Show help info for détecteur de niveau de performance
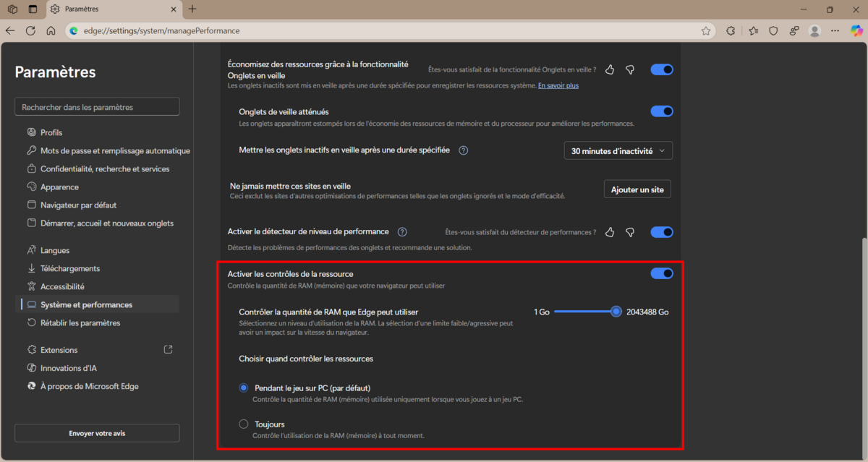The height and width of the screenshot is (462, 868). pos(402,231)
